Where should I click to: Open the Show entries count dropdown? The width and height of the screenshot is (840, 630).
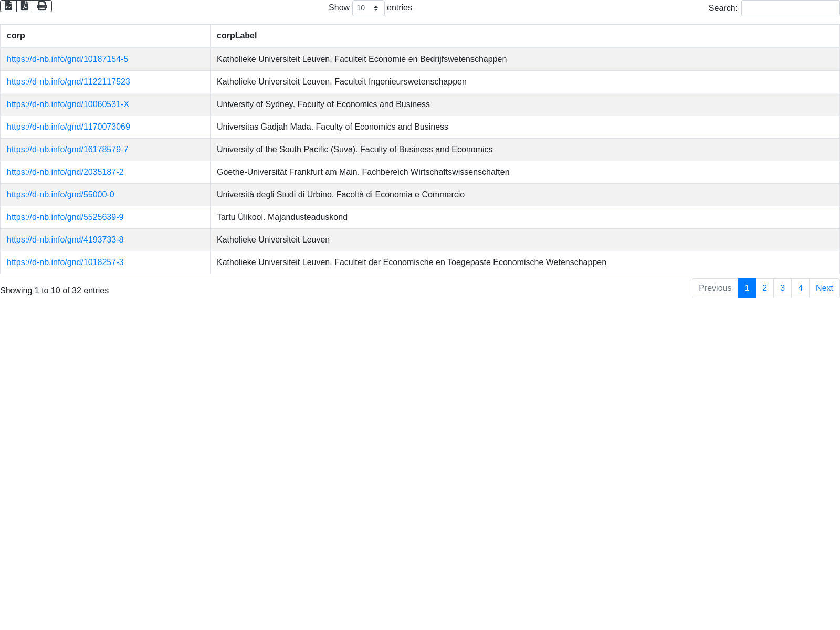coord(368,8)
